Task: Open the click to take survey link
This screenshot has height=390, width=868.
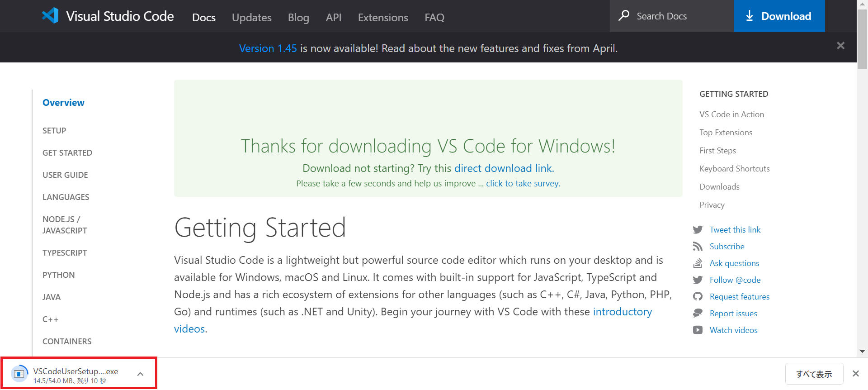Action: point(523,184)
